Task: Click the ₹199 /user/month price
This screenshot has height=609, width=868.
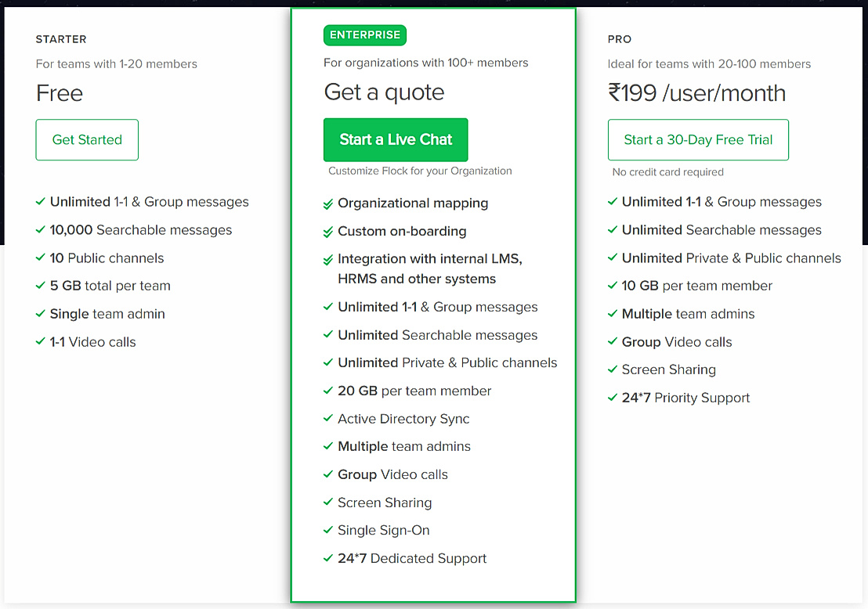Action: tap(696, 93)
